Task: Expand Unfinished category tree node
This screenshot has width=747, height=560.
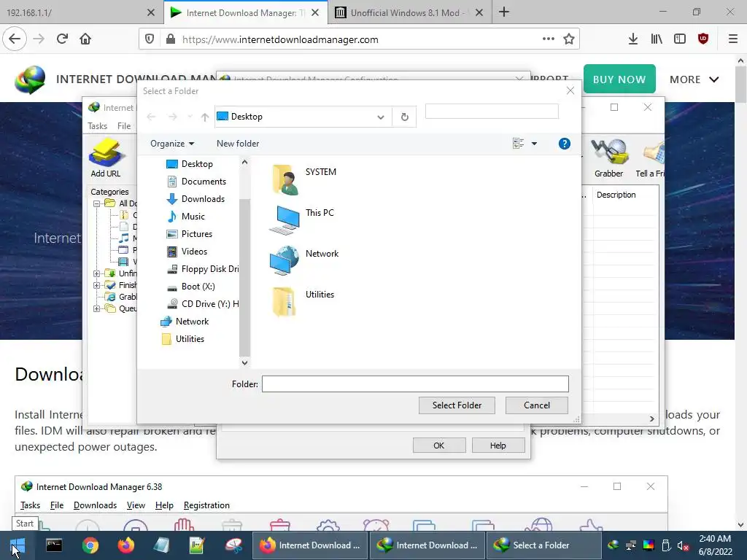Action: [x=97, y=274]
